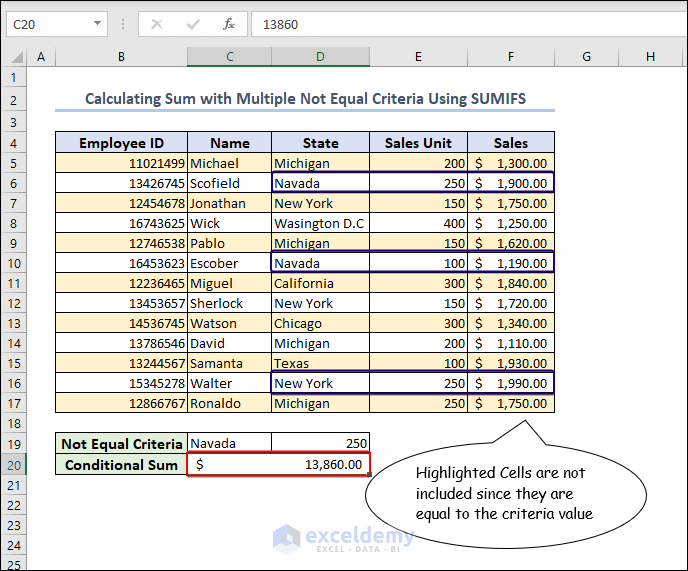Select the 'Sherlock' name cell

coord(229,304)
